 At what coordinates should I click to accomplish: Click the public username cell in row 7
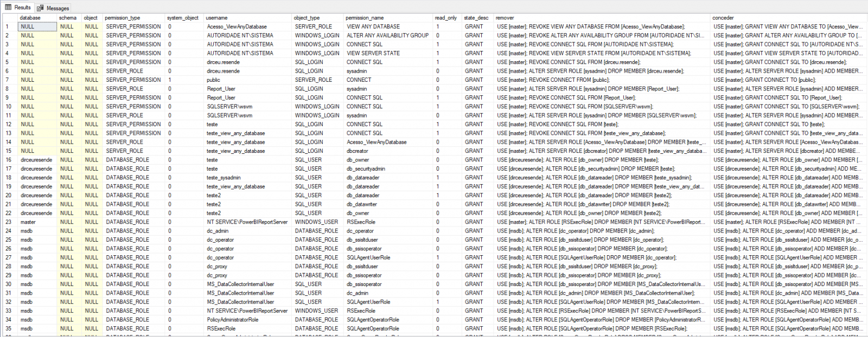pos(213,80)
